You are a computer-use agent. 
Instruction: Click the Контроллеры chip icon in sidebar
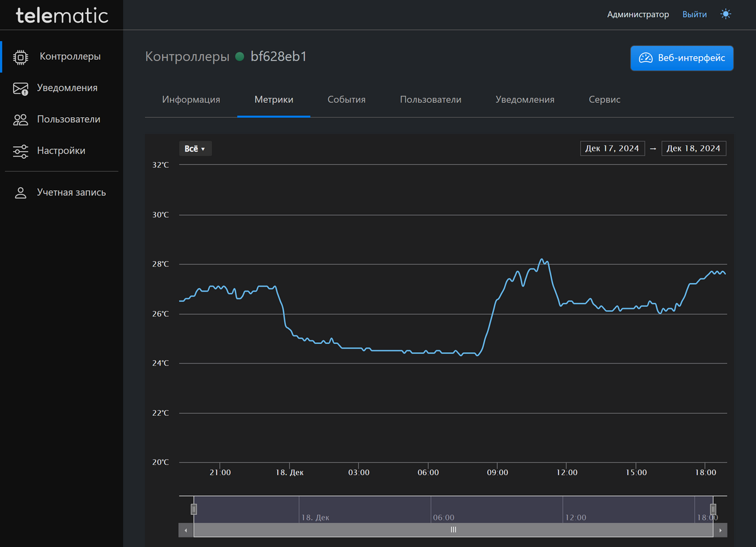coord(21,57)
